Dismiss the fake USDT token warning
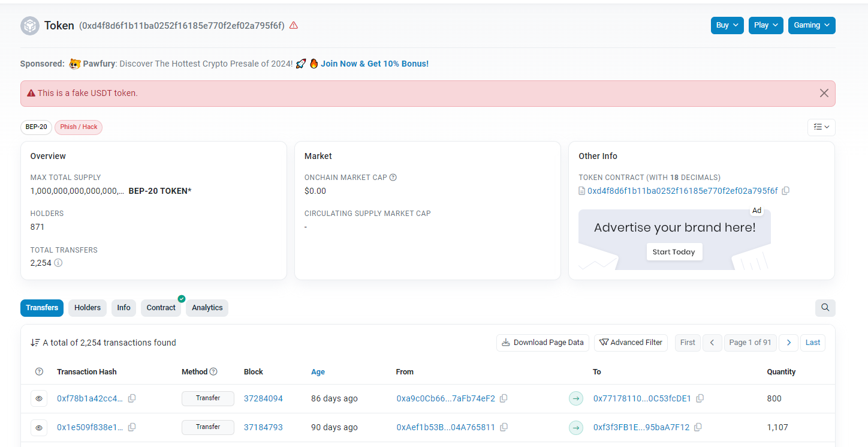The image size is (868, 447). click(824, 93)
